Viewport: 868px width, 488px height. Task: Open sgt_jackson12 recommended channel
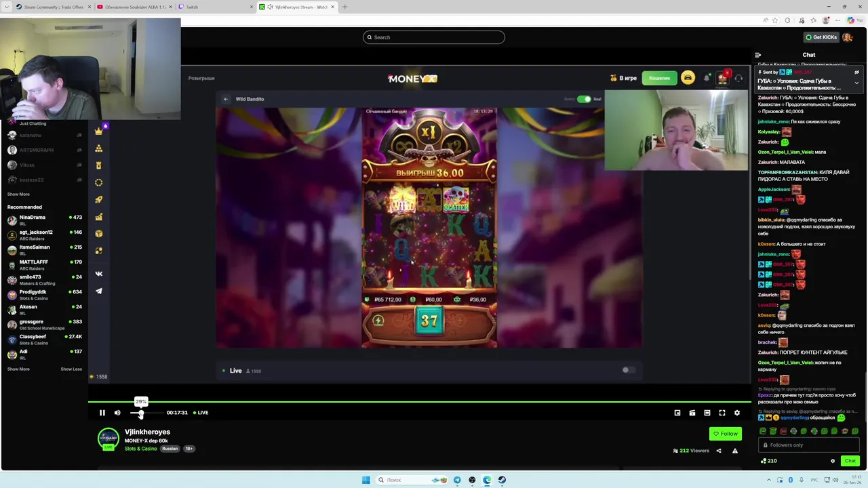tap(44, 235)
